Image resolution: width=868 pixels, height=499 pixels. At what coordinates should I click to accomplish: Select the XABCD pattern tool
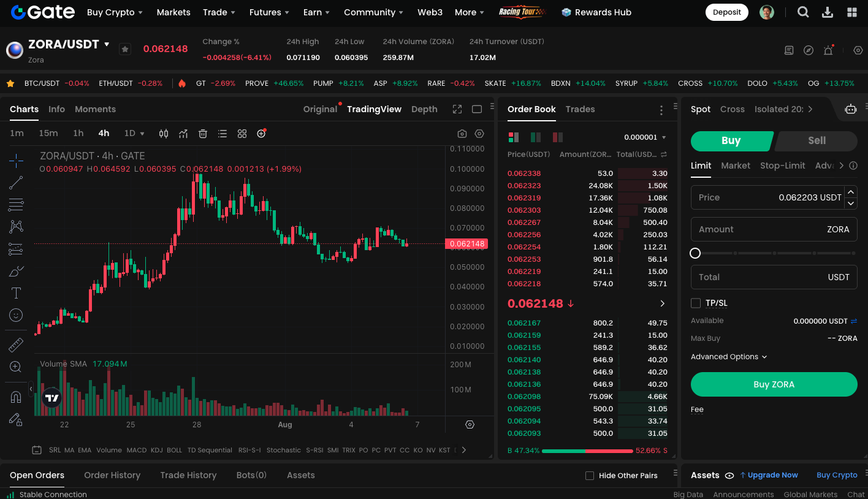click(16, 226)
